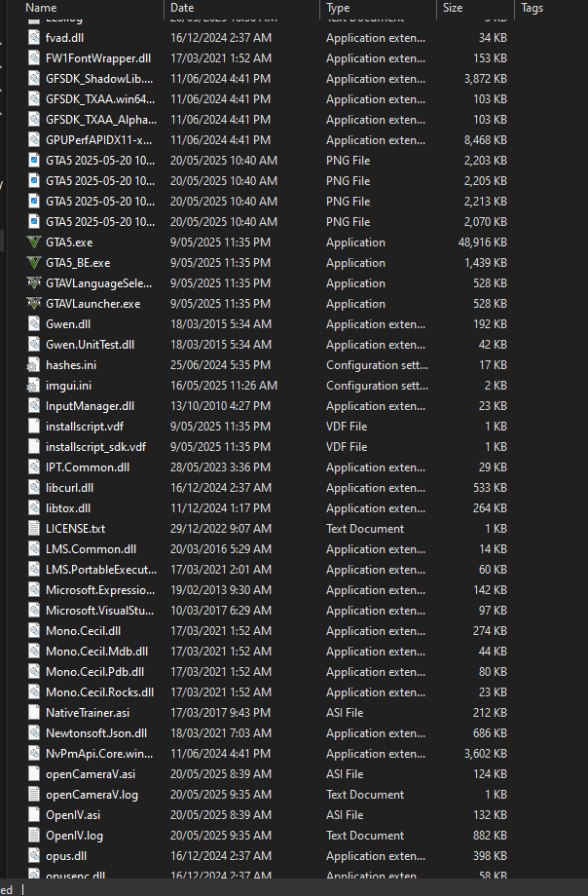The width and height of the screenshot is (588, 896).
Task: Click the libcurl.dll file icon
Action: coord(34,487)
